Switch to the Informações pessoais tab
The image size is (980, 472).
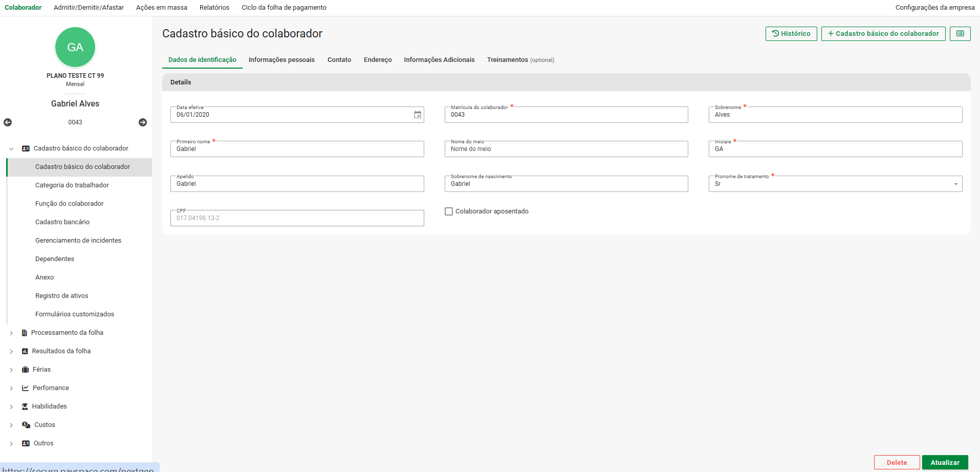coord(281,60)
